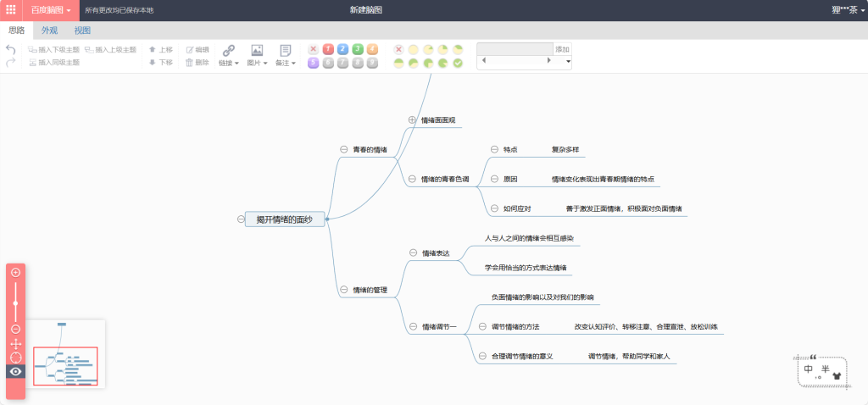This screenshot has height=405, width=868.
Task: Click the 添加 tag button
Action: pyautogui.click(x=563, y=49)
